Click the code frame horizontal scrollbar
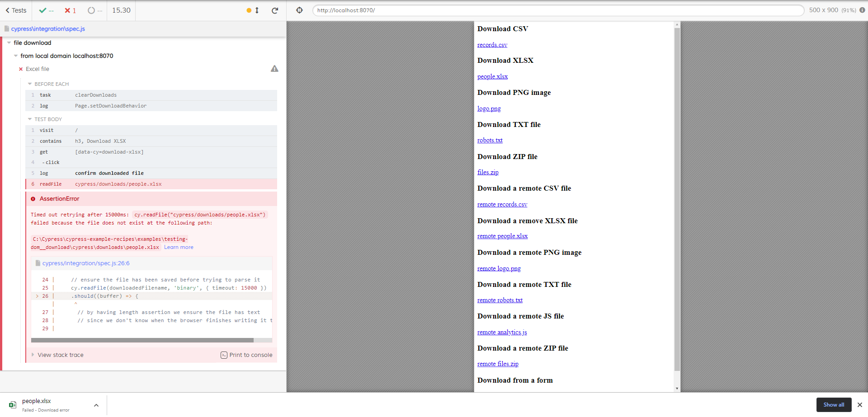 pyautogui.click(x=142, y=340)
